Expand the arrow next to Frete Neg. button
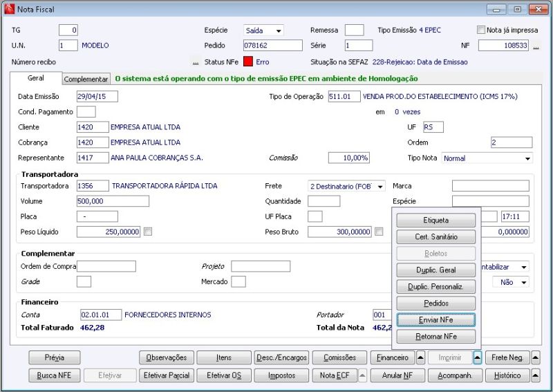 (x=535, y=357)
